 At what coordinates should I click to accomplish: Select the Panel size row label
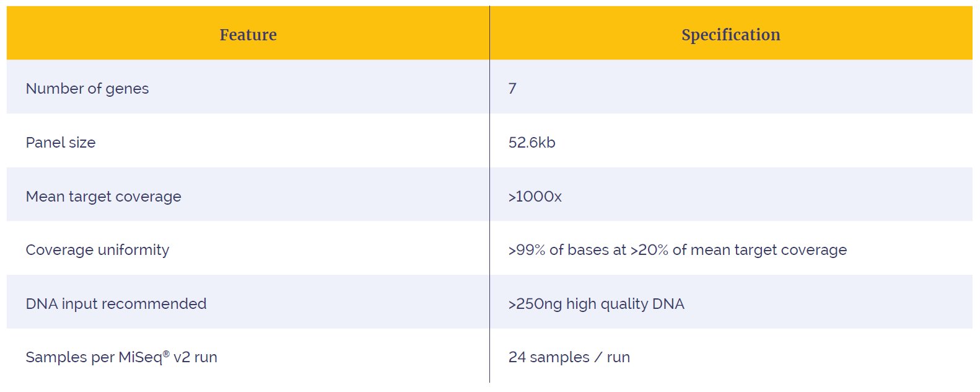tap(61, 143)
